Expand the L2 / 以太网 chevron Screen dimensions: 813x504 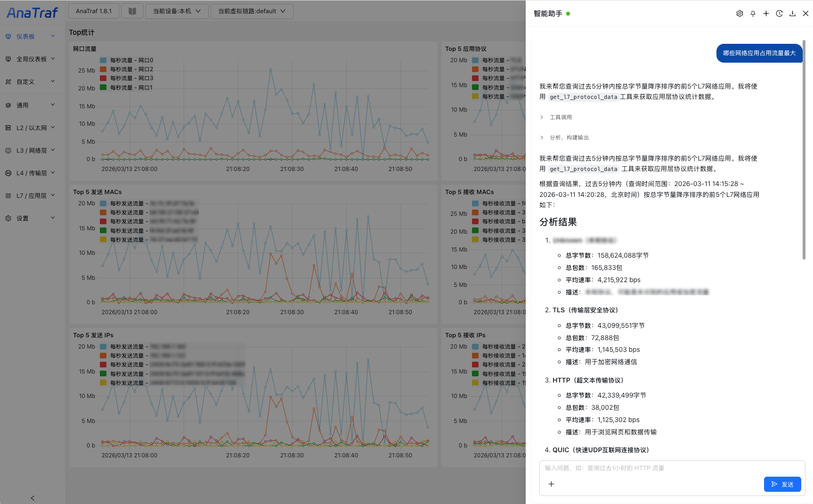(x=53, y=128)
